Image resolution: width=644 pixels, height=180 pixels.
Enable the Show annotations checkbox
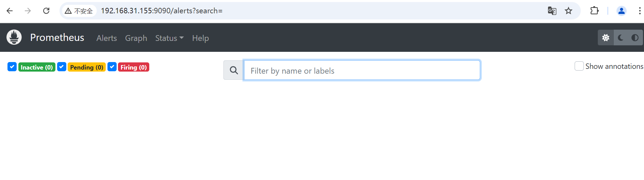579,66
